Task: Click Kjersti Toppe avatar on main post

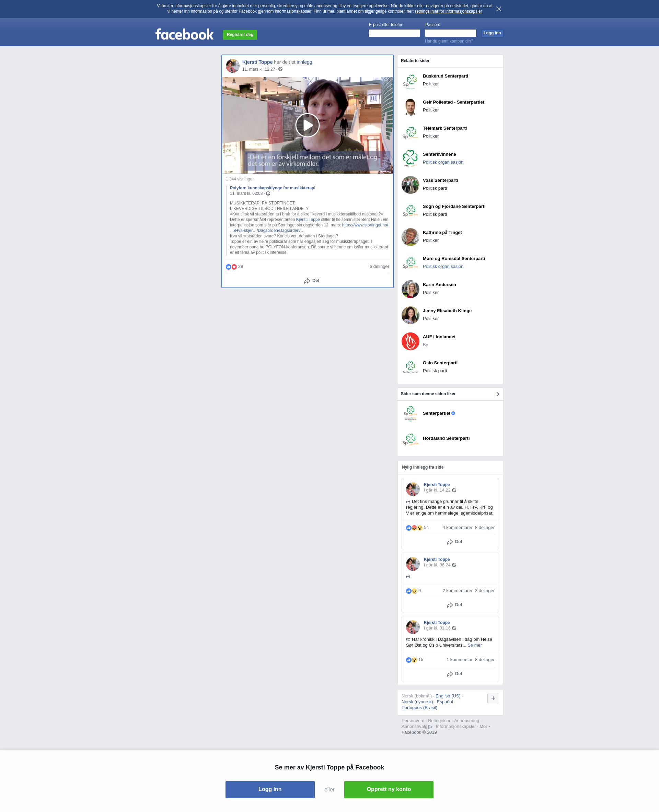Action: click(x=233, y=66)
